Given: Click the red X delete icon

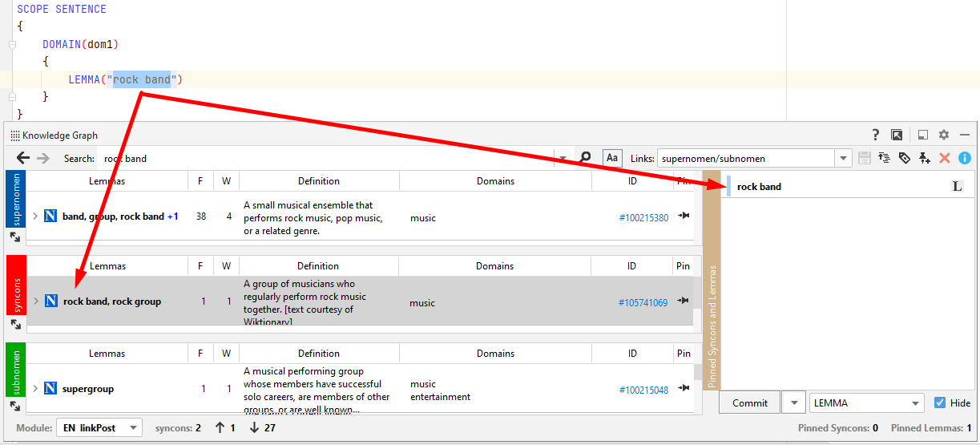Looking at the screenshot, I should pos(945,158).
